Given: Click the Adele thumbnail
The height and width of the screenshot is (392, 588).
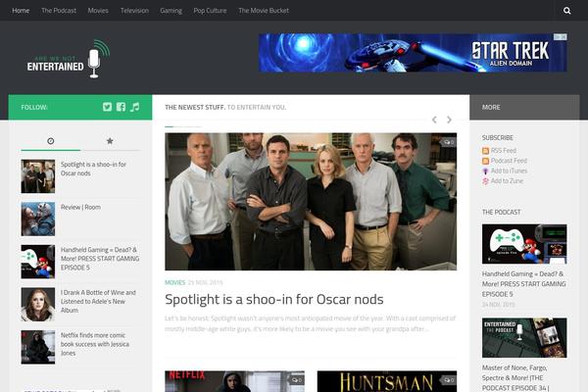Looking at the screenshot, I should point(38,305).
